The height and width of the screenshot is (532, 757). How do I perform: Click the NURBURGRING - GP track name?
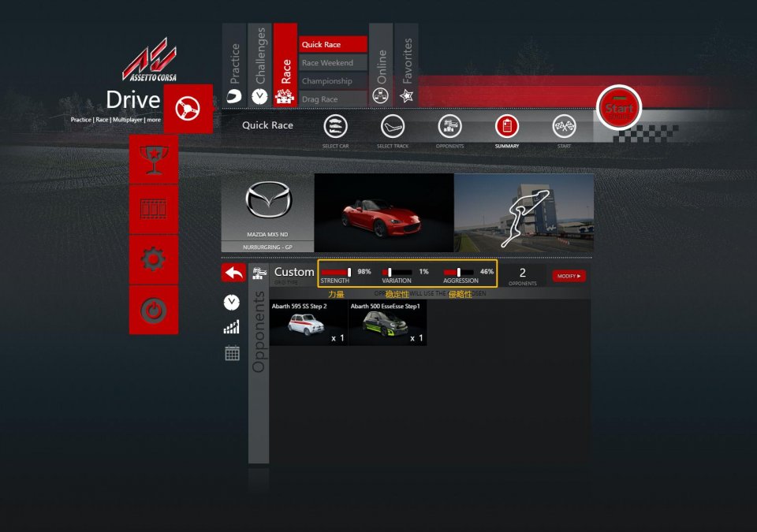pyautogui.click(x=267, y=247)
